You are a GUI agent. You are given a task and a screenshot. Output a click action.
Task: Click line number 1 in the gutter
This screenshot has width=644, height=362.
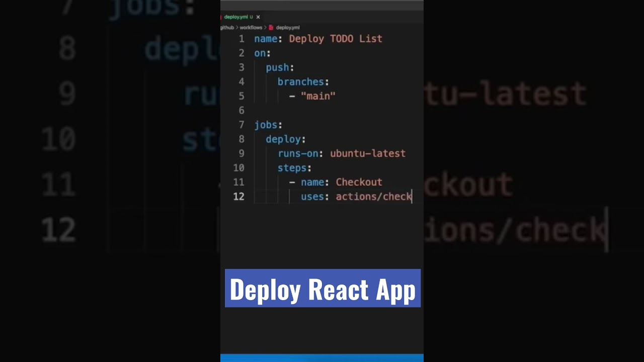point(242,39)
